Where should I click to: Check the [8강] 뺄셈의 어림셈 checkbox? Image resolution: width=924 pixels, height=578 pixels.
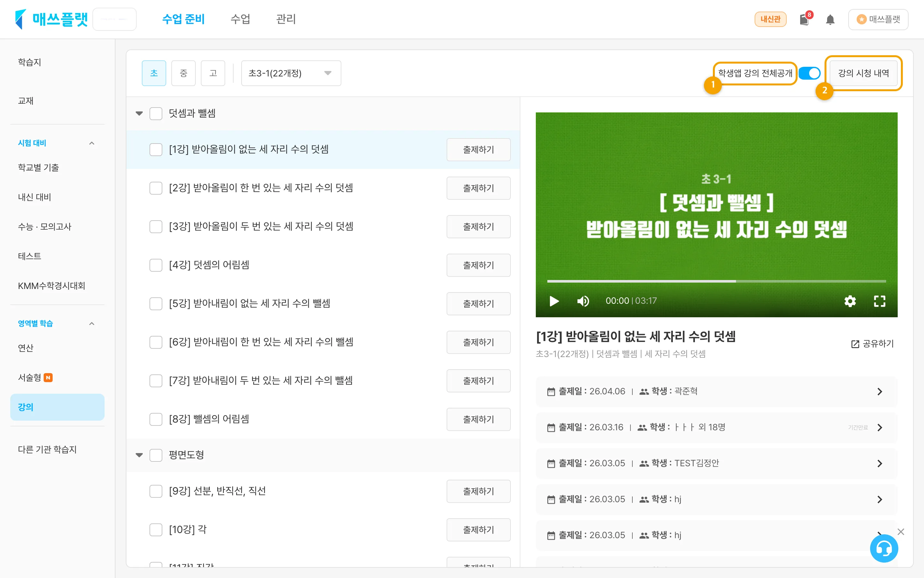pyautogui.click(x=156, y=419)
